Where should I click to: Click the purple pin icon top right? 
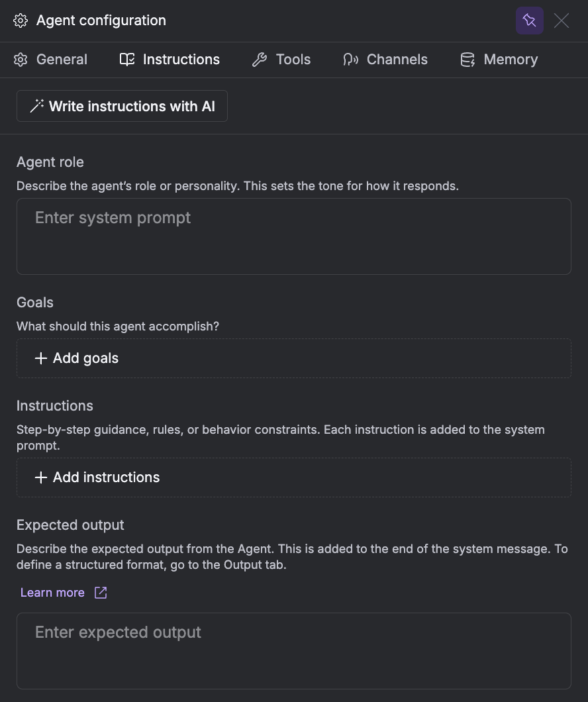529,21
